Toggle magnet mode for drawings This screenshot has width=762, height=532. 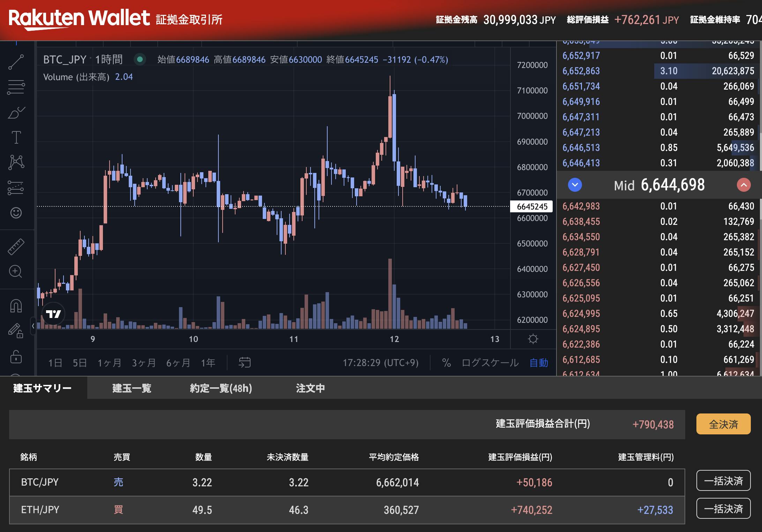tap(16, 306)
